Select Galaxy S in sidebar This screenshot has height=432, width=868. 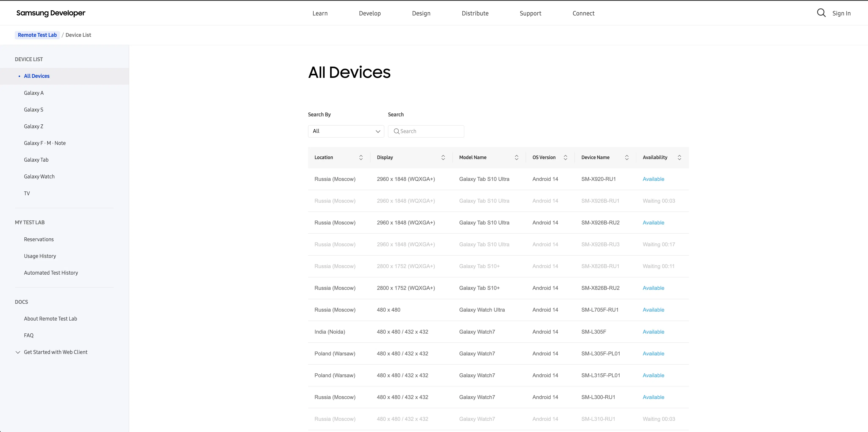click(33, 110)
